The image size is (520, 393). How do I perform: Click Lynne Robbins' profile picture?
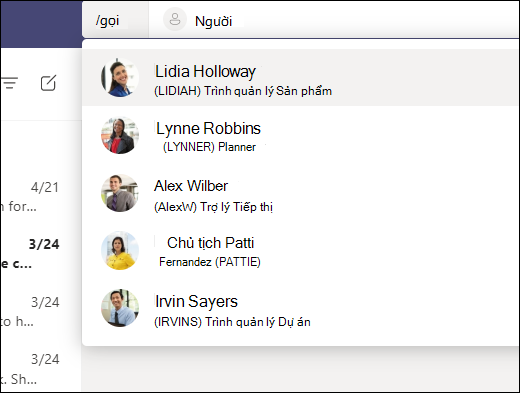click(x=120, y=135)
